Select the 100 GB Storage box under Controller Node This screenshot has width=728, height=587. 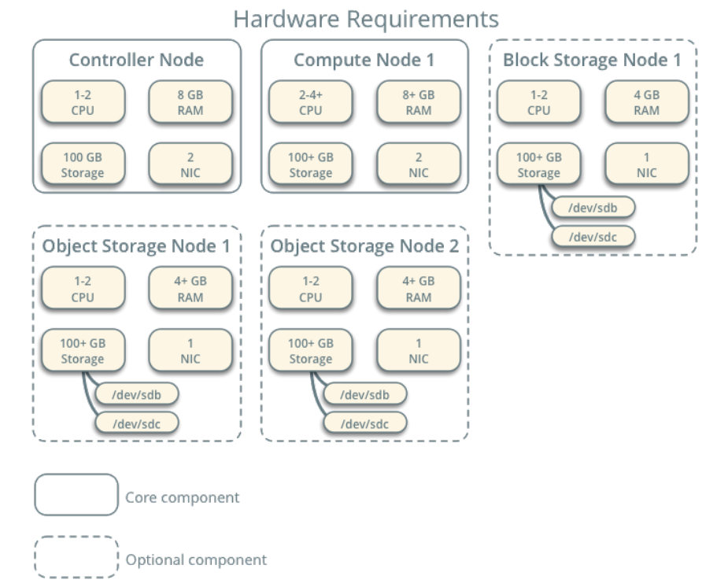coord(83,163)
